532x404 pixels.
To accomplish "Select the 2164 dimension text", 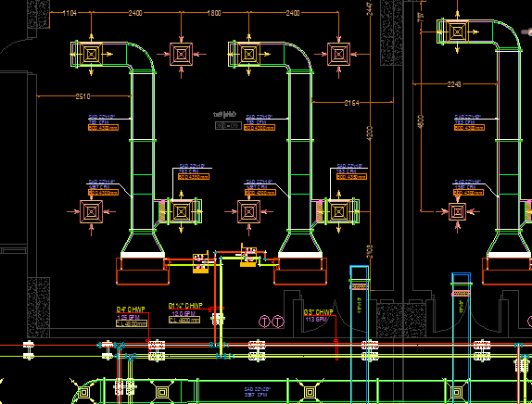I will pos(352,103).
